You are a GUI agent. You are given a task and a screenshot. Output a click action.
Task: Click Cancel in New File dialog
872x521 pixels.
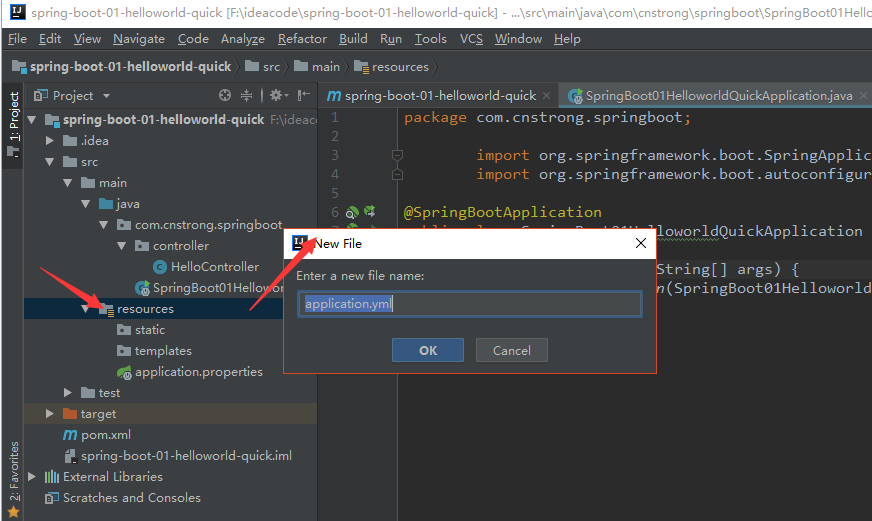click(x=512, y=350)
